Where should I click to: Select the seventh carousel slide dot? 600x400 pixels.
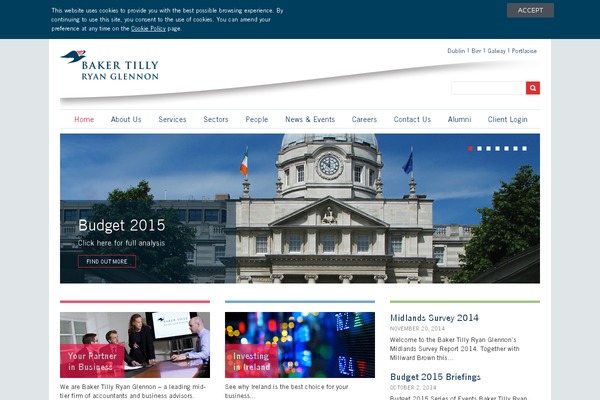click(x=525, y=149)
